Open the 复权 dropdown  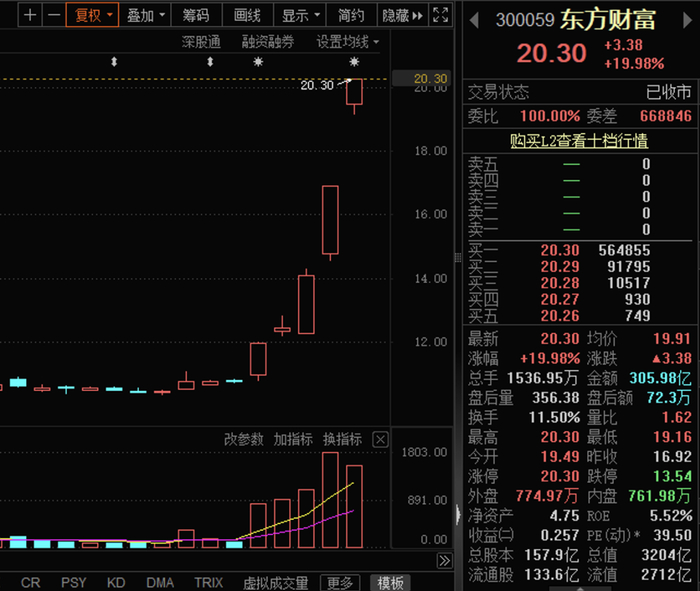tap(92, 15)
